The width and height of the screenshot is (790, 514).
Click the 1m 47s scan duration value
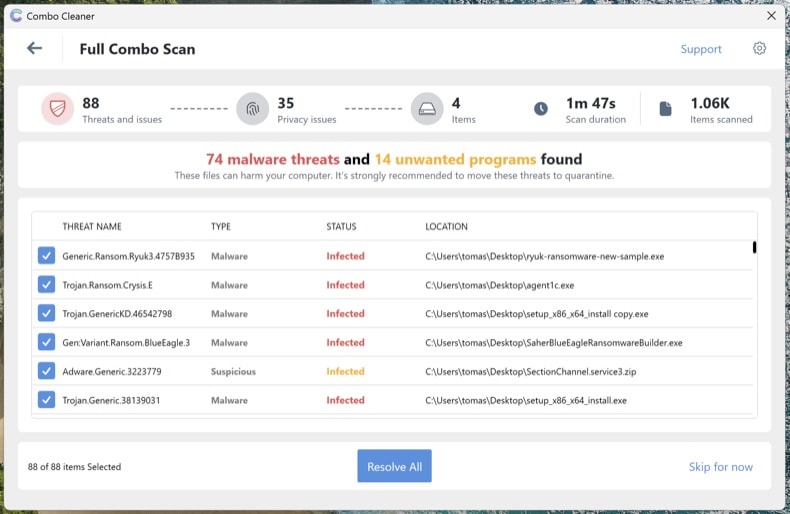(x=590, y=103)
